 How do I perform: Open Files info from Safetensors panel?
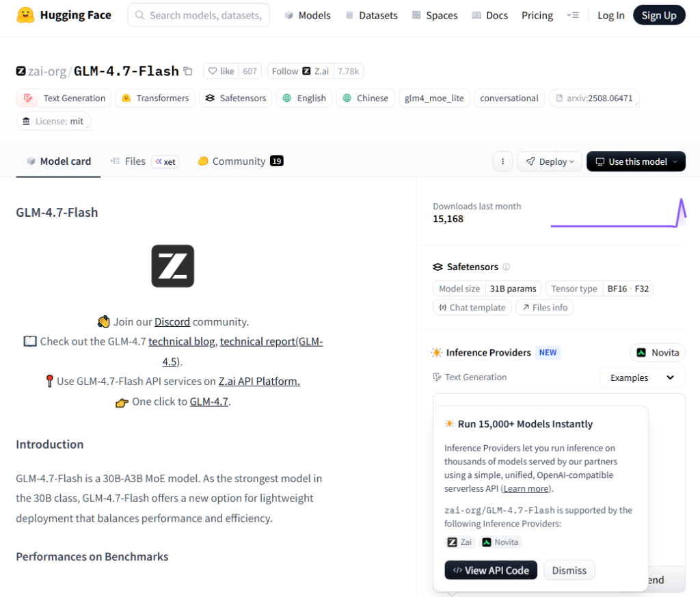coord(545,308)
